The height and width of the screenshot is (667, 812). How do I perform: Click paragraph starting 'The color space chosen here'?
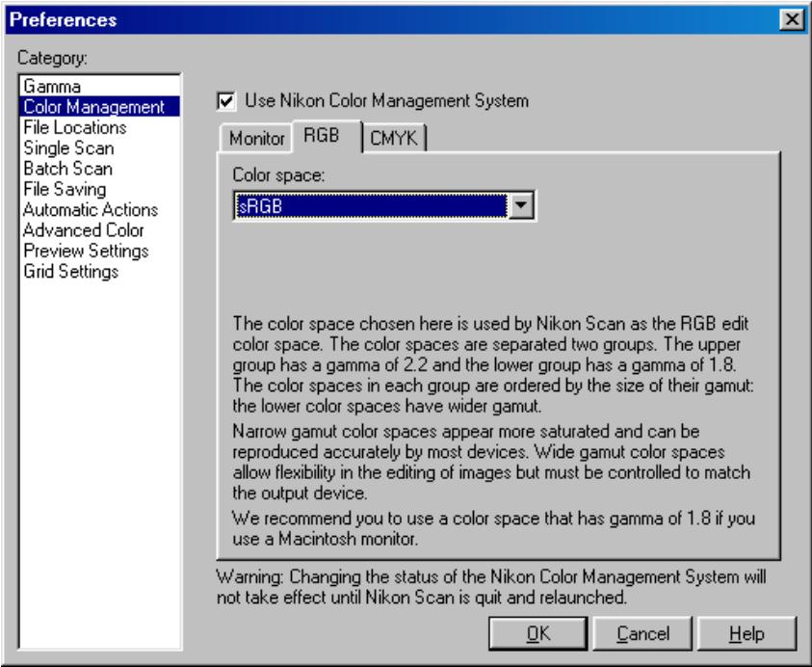pos(492,364)
